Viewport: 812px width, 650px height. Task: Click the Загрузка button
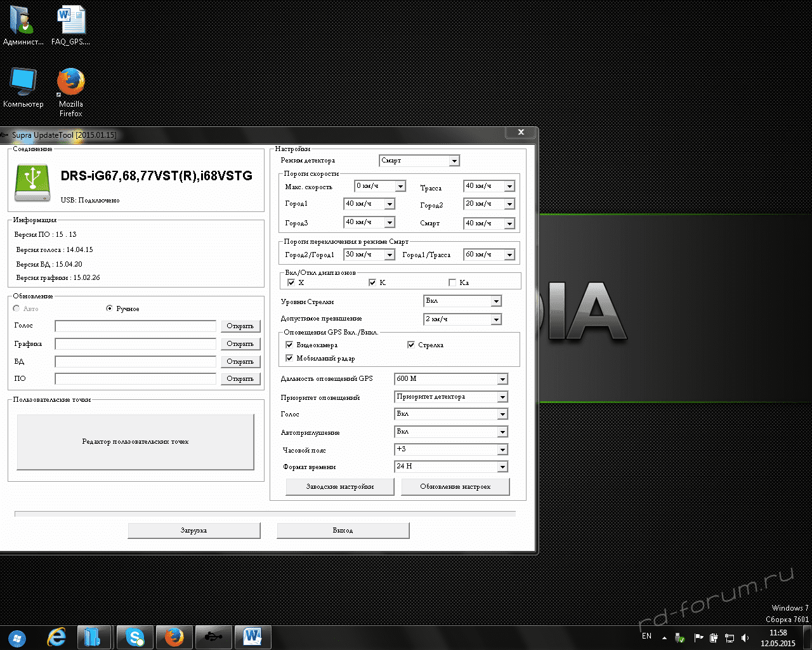(x=194, y=531)
